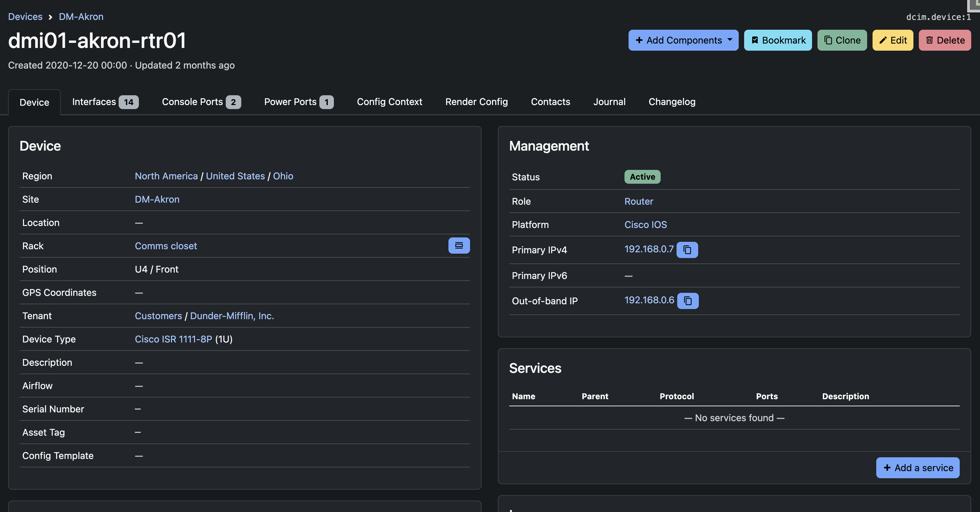Open the Console Ports tab
The height and width of the screenshot is (512, 980).
(201, 102)
